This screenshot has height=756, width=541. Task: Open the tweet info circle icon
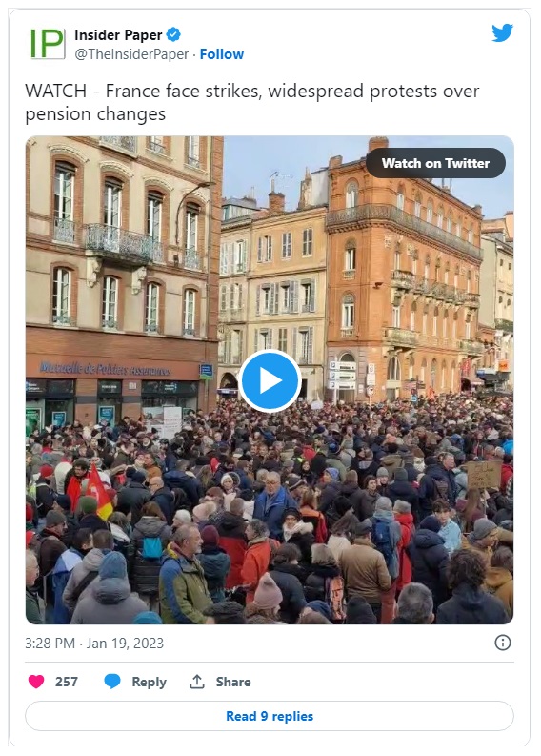click(503, 643)
